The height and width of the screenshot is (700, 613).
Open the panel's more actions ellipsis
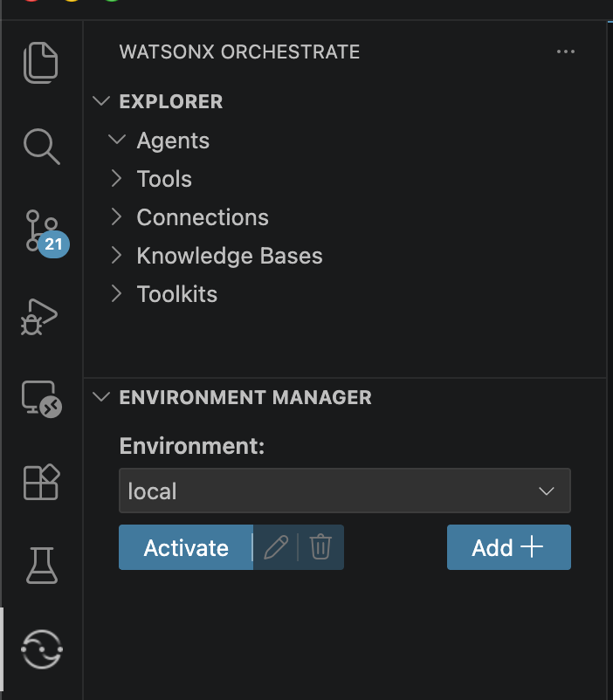pyautogui.click(x=566, y=51)
